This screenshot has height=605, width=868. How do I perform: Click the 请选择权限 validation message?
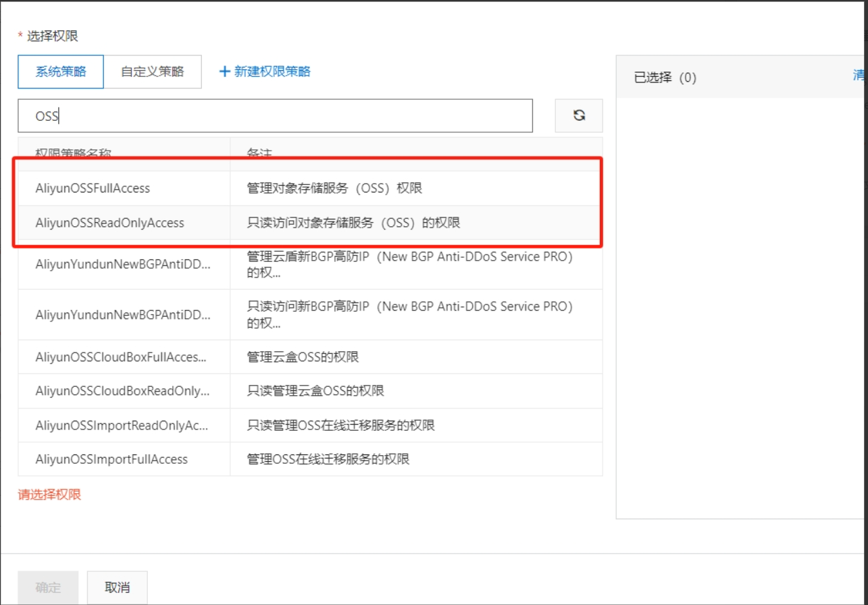click(49, 494)
